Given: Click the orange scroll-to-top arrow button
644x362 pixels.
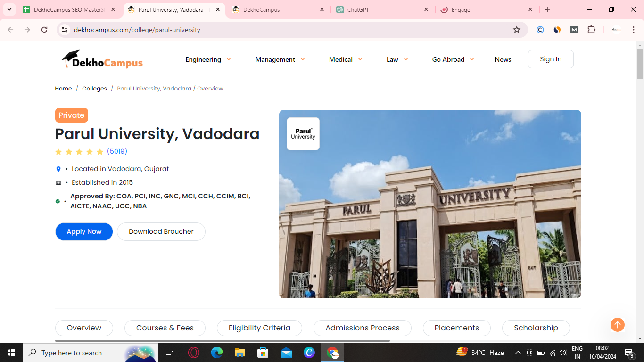Looking at the screenshot, I should [x=618, y=324].
